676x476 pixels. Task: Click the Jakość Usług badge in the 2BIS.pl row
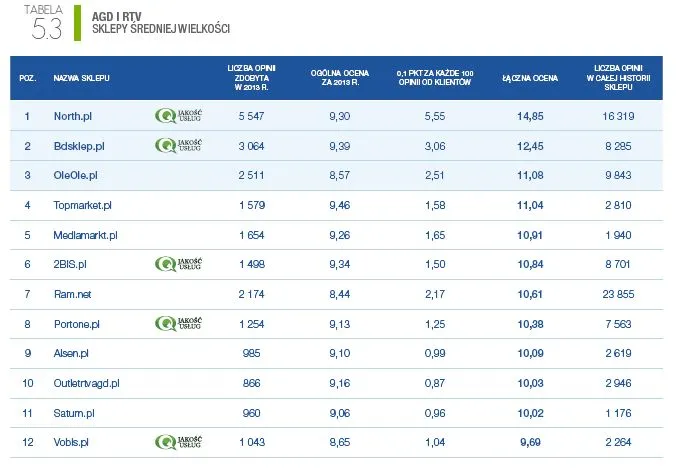tap(180, 264)
